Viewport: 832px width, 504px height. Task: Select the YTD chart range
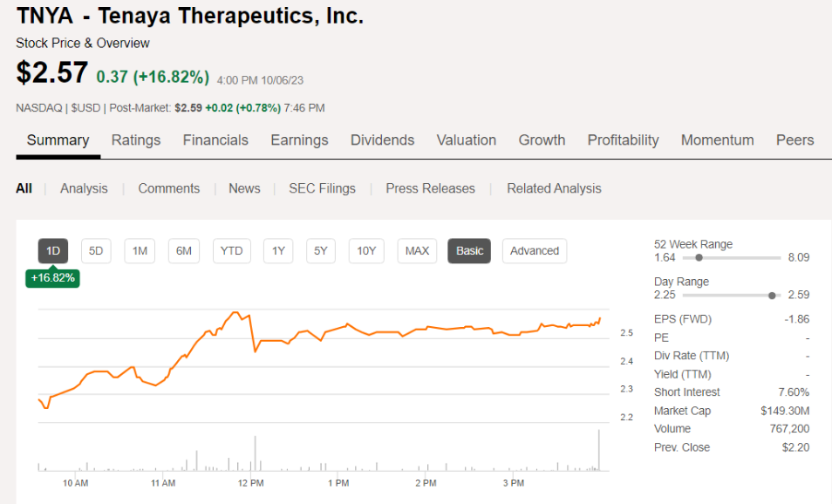tap(231, 251)
